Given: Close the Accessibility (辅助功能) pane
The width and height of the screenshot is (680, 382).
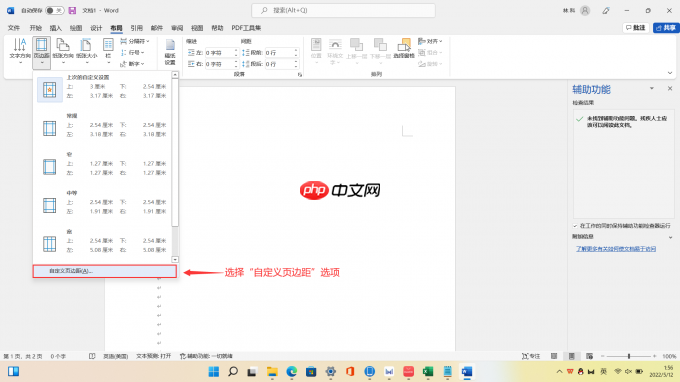Looking at the screenshot, I should pos(670,88).
